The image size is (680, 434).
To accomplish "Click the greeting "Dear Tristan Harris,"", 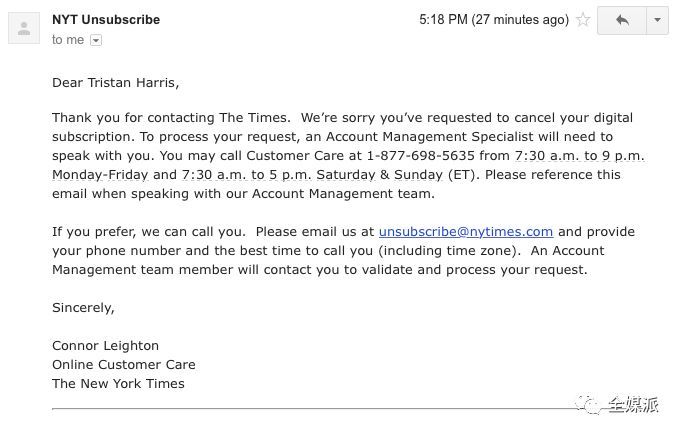I will (x=115, y=82).
